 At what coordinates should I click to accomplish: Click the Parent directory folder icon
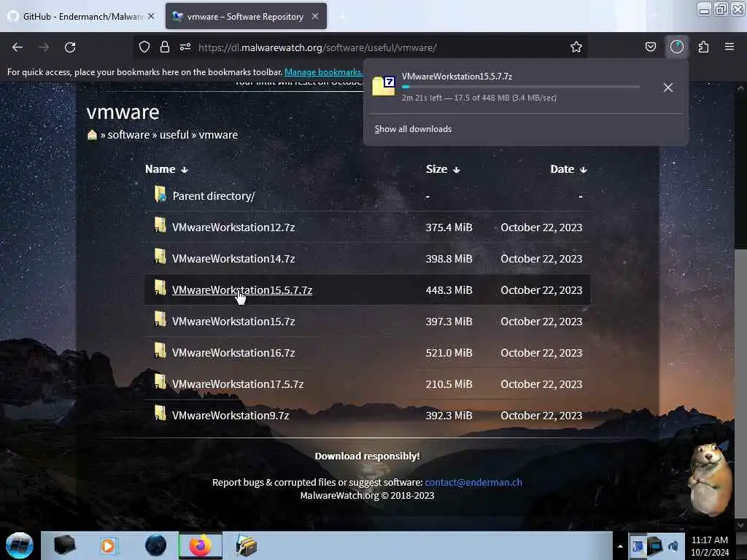[x=160, y=194]
